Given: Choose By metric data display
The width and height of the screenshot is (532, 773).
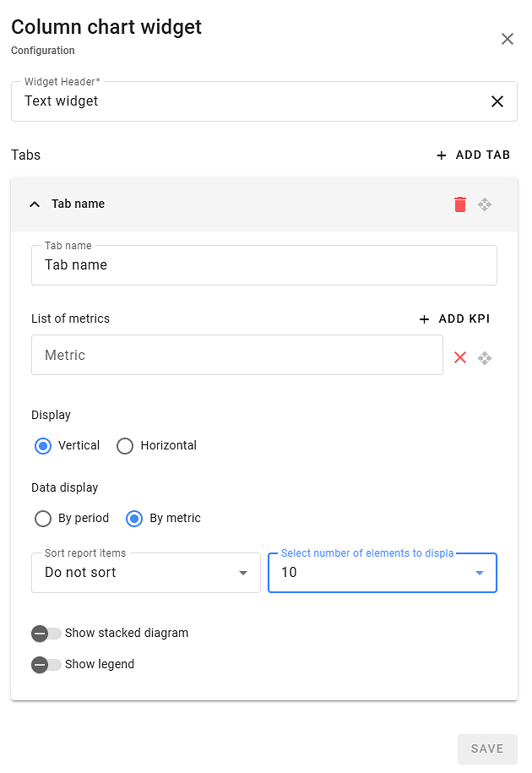Looking at the screenshot, I should (134, 519).
